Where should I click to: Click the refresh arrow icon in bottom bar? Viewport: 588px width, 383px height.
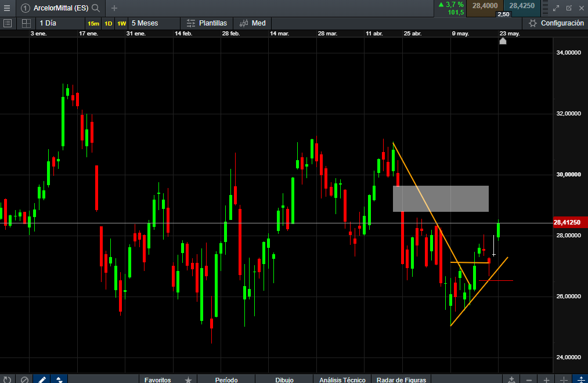coord(7,380)
